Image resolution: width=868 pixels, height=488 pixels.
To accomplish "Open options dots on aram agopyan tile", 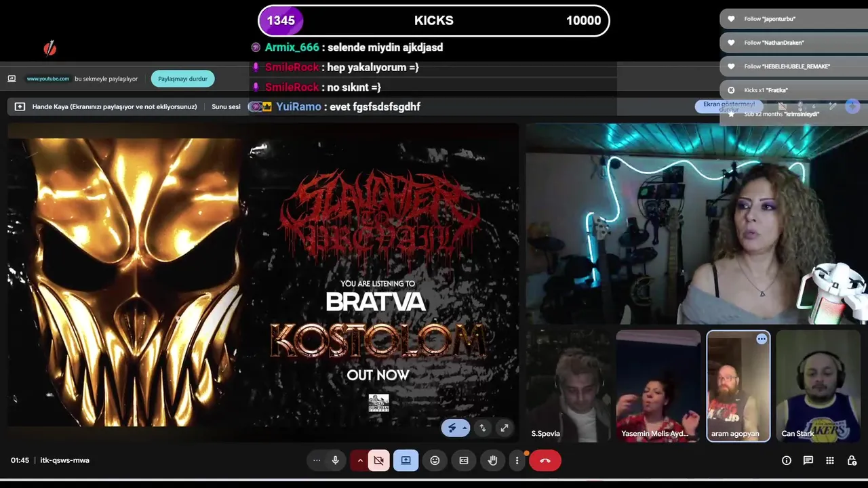I will pos(762,339).
